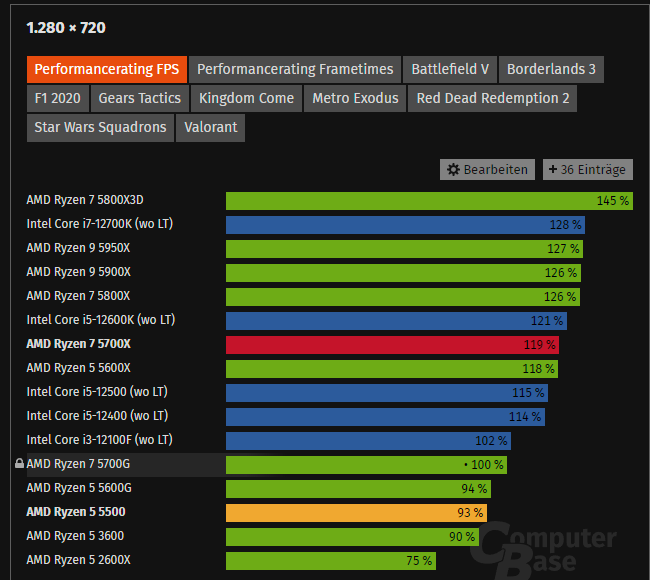Viewport: 650px width, 580px height.
Task: Select the Gears Tactics tab
Action: [140, 99]
